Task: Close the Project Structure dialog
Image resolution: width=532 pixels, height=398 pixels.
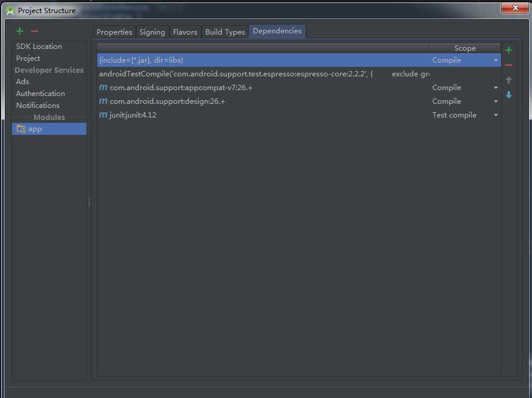Action: click(515, 8)
